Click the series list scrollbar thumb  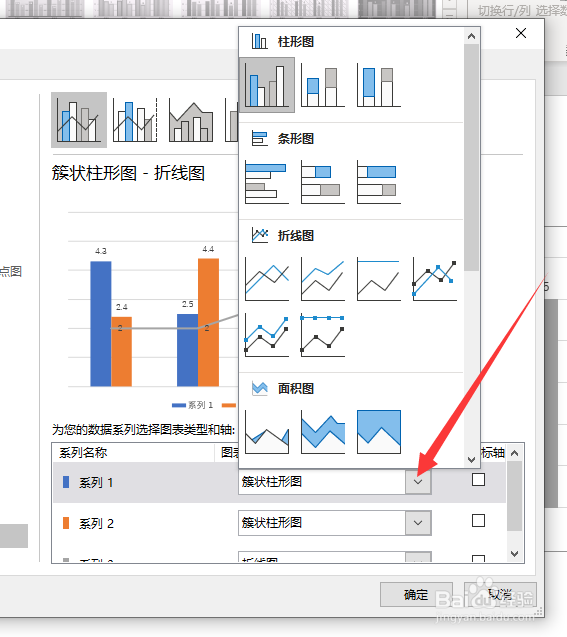point(515,496)
